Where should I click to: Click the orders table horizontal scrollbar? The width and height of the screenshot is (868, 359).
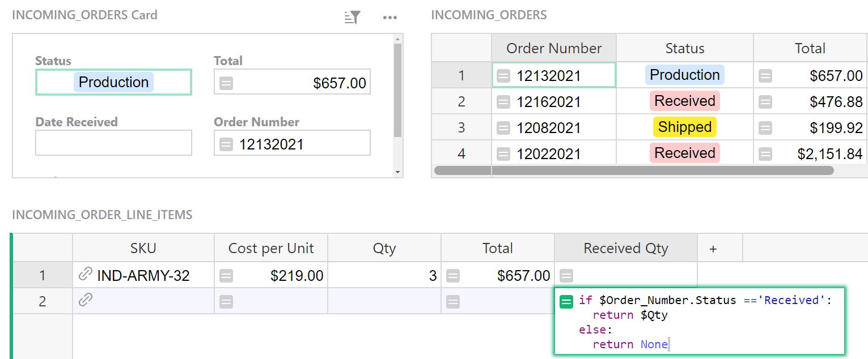(633, 170)
